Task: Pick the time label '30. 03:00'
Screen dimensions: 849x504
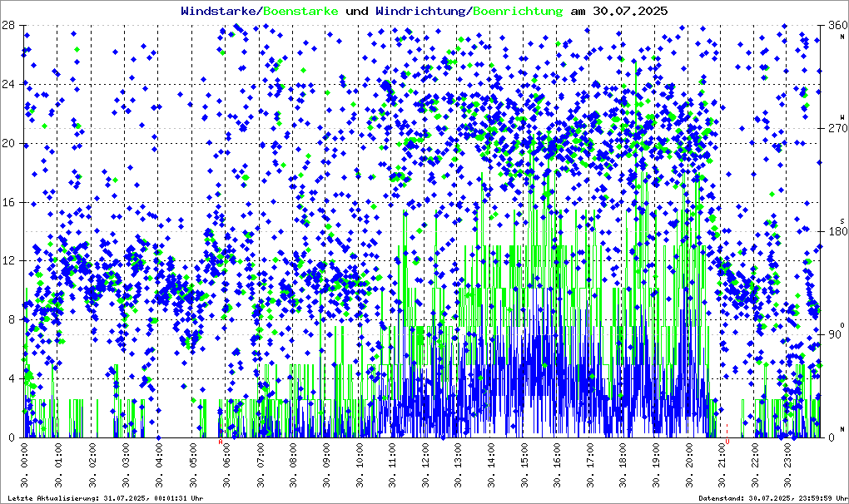Action: coord(125,465)
